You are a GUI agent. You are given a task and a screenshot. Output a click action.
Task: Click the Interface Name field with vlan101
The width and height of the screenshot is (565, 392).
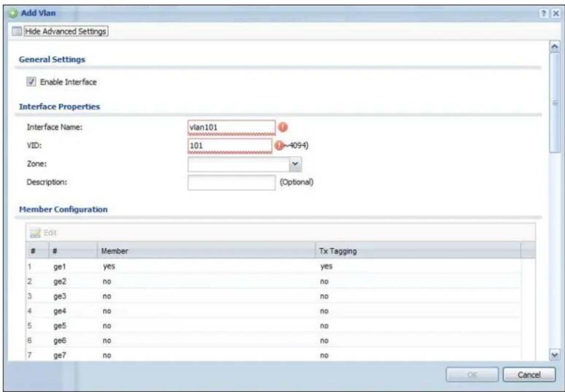[231, 127]
